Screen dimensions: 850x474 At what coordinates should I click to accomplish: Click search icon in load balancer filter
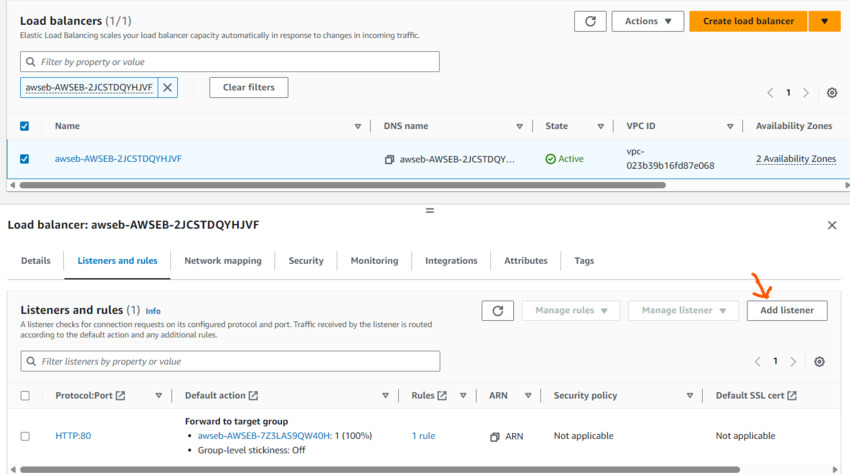pos(31,62)
